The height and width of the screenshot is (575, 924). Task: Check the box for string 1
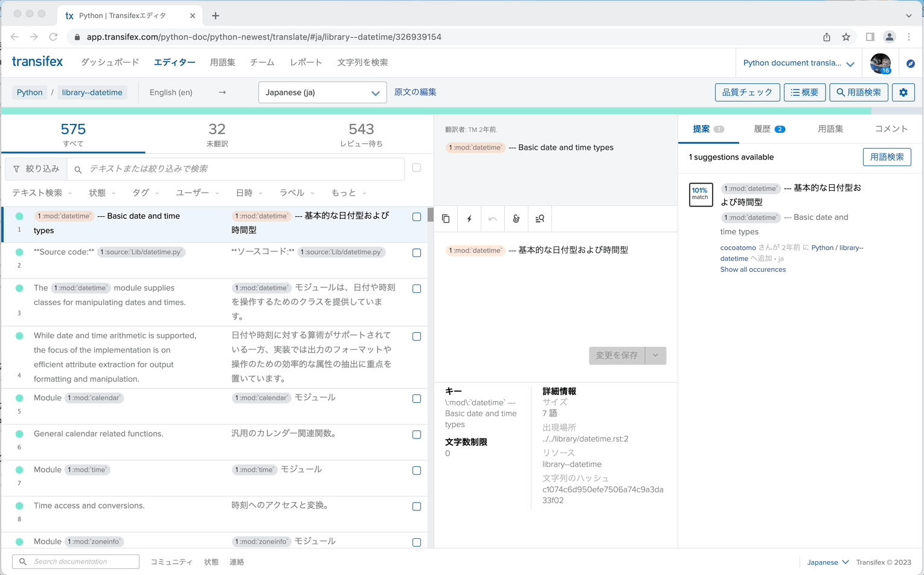point(417,217)
